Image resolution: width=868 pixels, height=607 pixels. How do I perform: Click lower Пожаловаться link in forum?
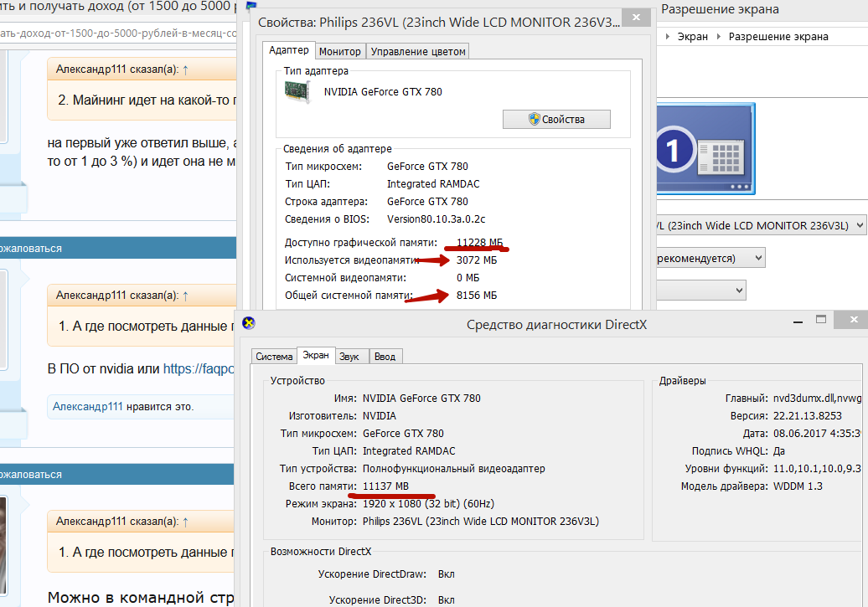click(x=30, y=475)
